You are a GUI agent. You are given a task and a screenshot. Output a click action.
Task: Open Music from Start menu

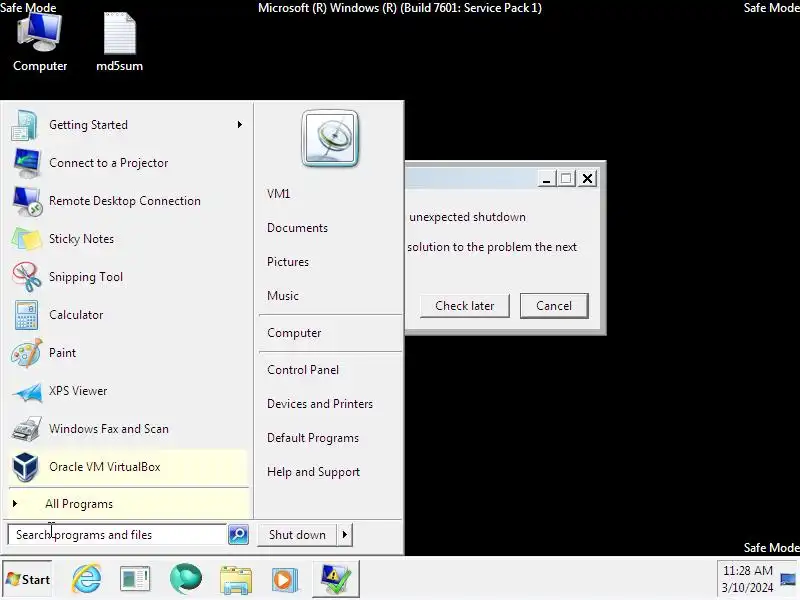(x=283, y=296)
